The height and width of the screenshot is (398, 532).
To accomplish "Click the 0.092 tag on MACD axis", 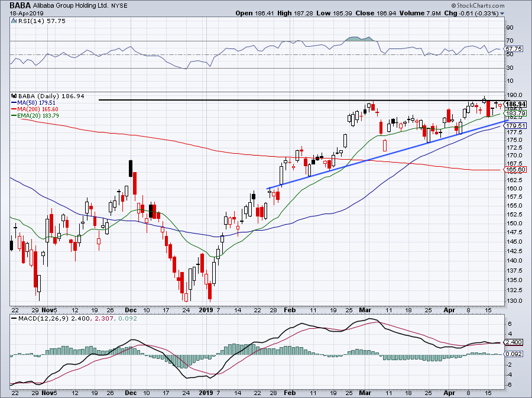I will 514,354.
